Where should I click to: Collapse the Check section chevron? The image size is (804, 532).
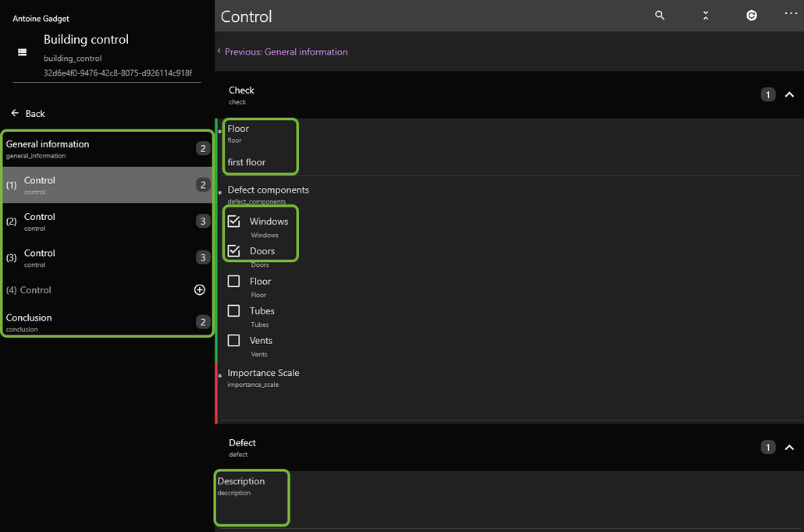click(x=789, y=95)
